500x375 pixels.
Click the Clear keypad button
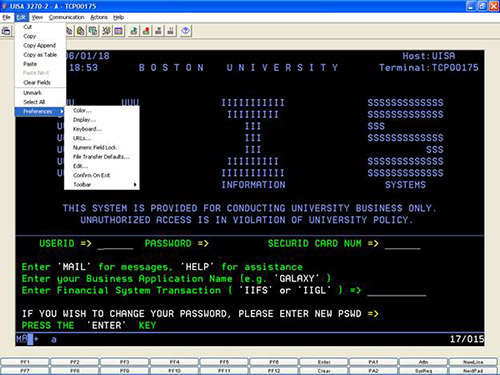pyautogui.click(x=324, y=371)
